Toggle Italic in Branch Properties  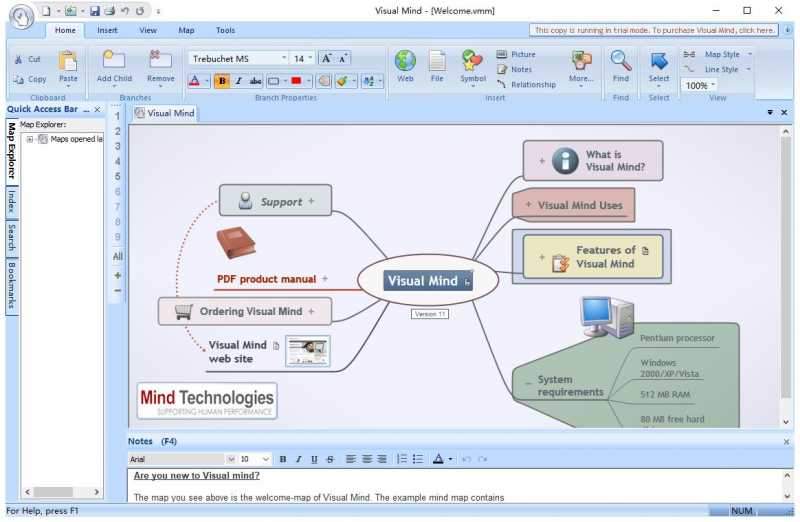coord(238,81)
